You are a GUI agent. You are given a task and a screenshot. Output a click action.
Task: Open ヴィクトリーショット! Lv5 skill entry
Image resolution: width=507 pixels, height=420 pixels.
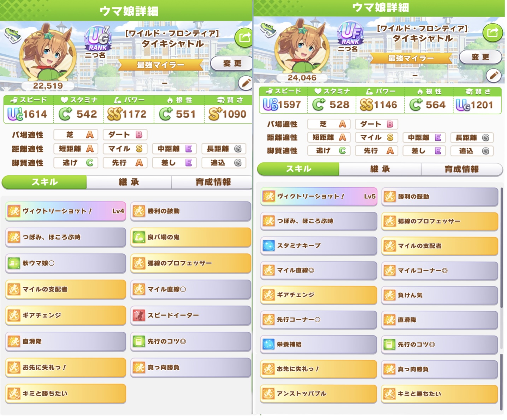(x=319, y=197)
